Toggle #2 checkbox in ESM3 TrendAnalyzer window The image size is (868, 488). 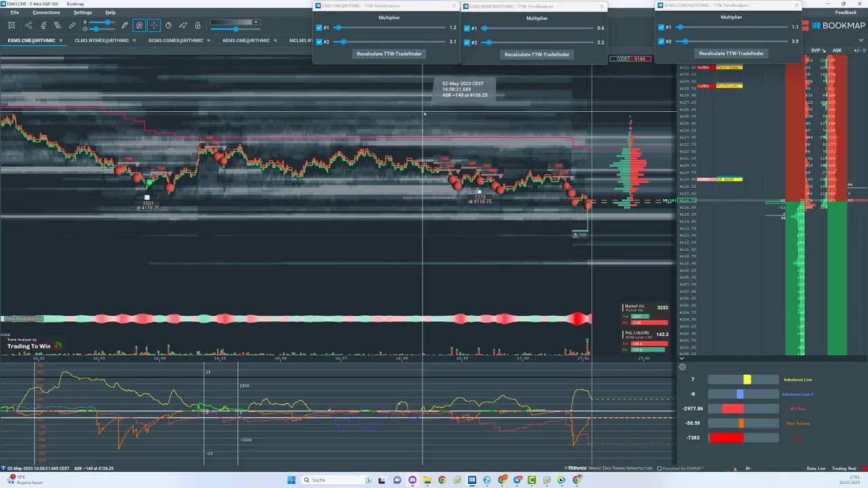click(x=319, y=42)
